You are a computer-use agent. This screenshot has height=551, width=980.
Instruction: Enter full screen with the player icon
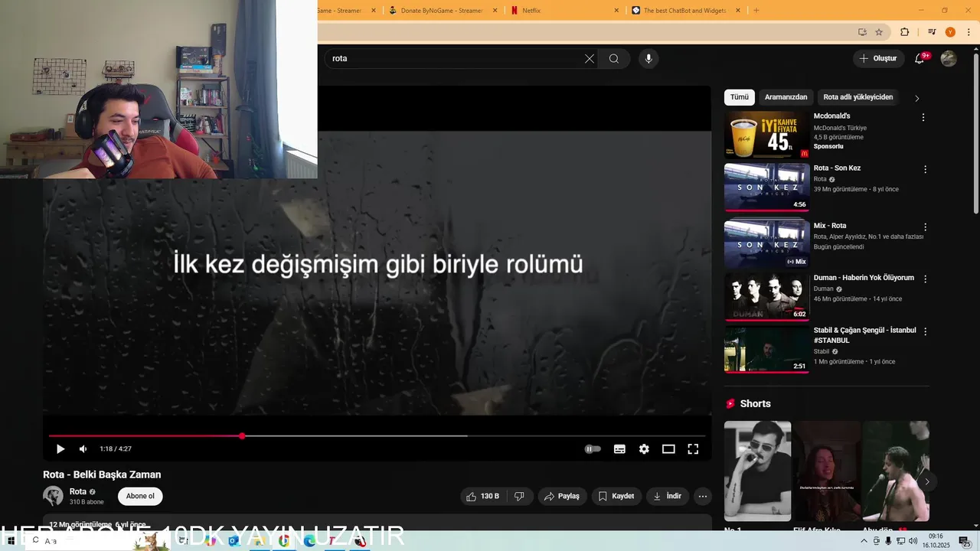[693, 449]
